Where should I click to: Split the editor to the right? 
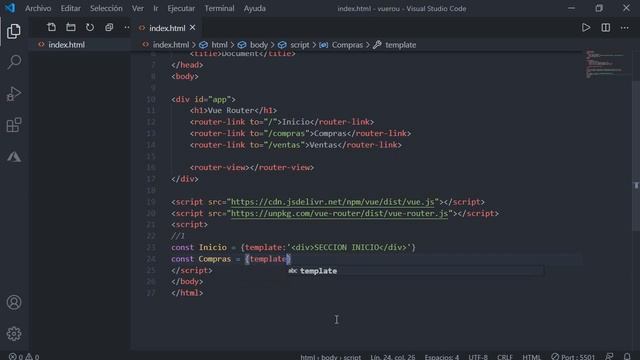coord(606,27)
